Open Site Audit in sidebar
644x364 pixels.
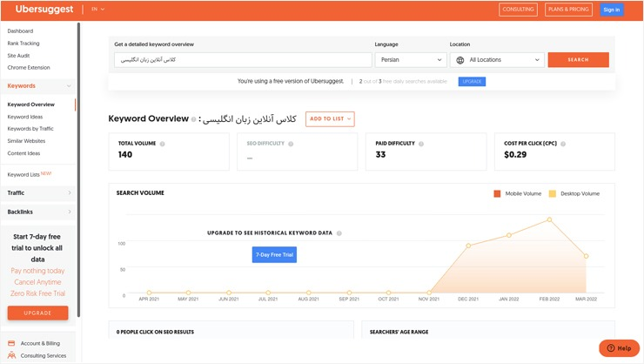18,56
